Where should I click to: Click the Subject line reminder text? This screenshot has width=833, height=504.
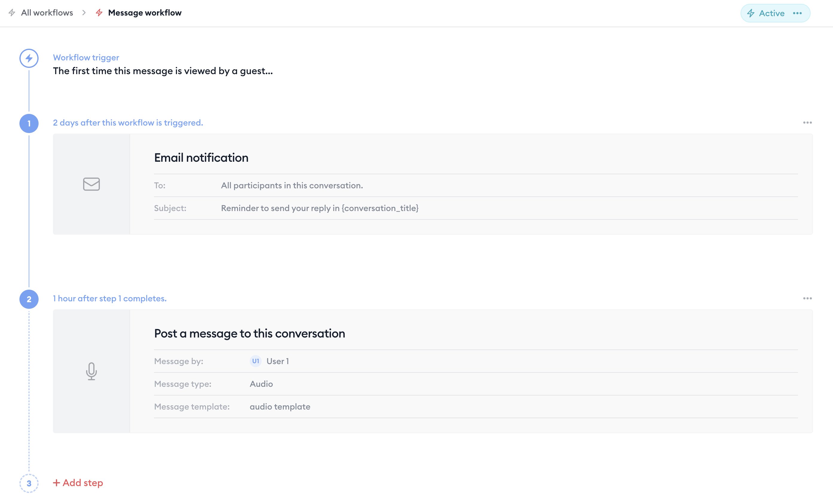[x=319, y=208]
